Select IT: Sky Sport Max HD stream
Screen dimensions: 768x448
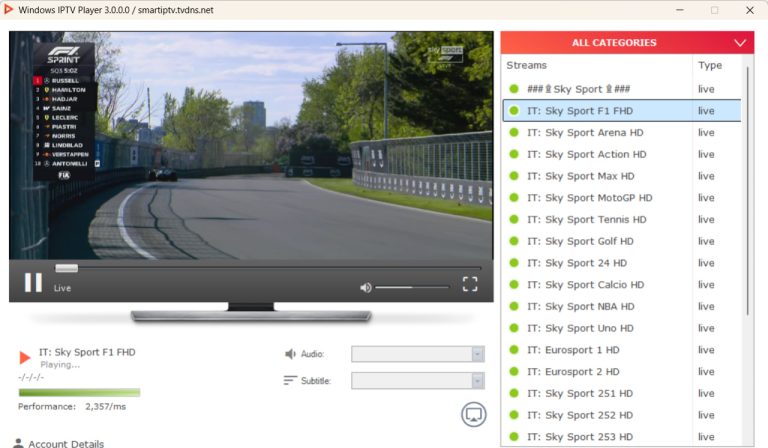pyautogui.click(x=622, y=176)
